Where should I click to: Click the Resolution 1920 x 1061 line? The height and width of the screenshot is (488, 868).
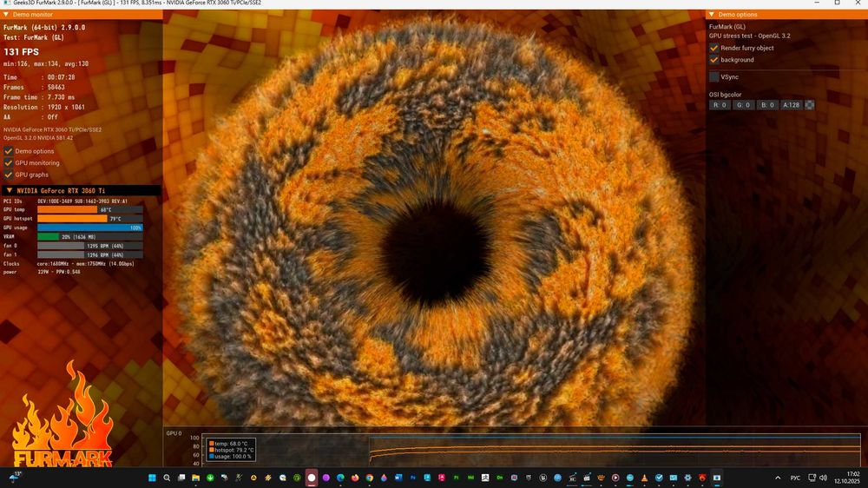click(x=44, y=107)
